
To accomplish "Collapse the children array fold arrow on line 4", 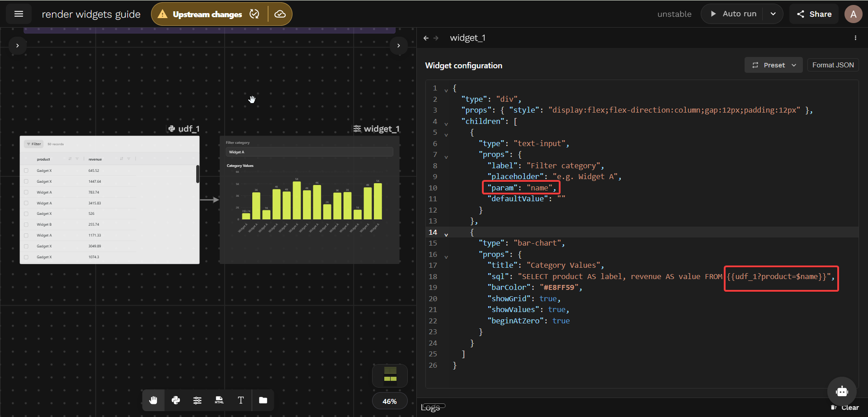I will pos(446,123).
